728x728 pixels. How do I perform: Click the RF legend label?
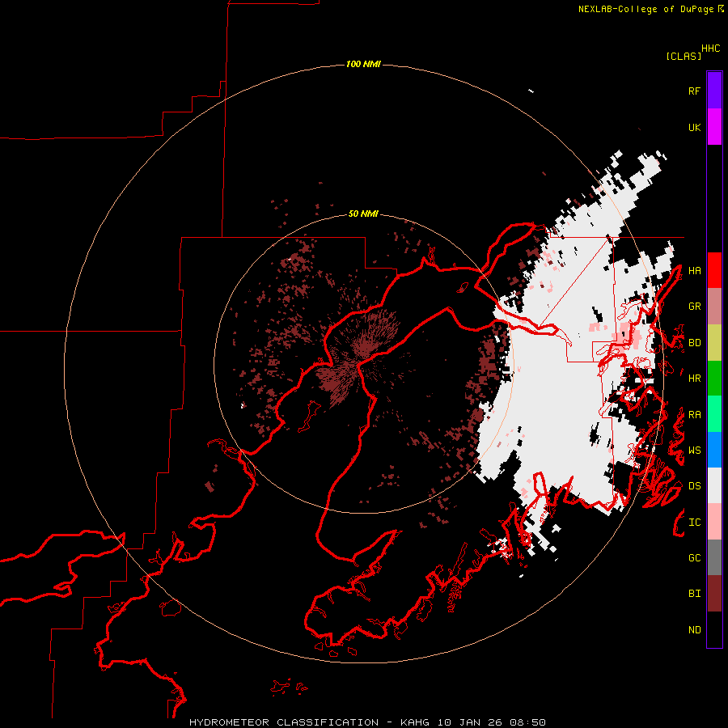click(x=694, y=91)
